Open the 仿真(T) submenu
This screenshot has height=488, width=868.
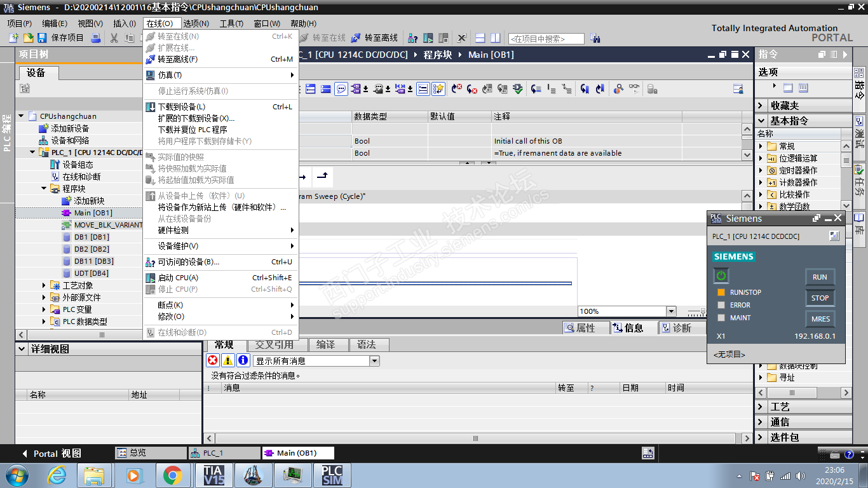point(220,75)
